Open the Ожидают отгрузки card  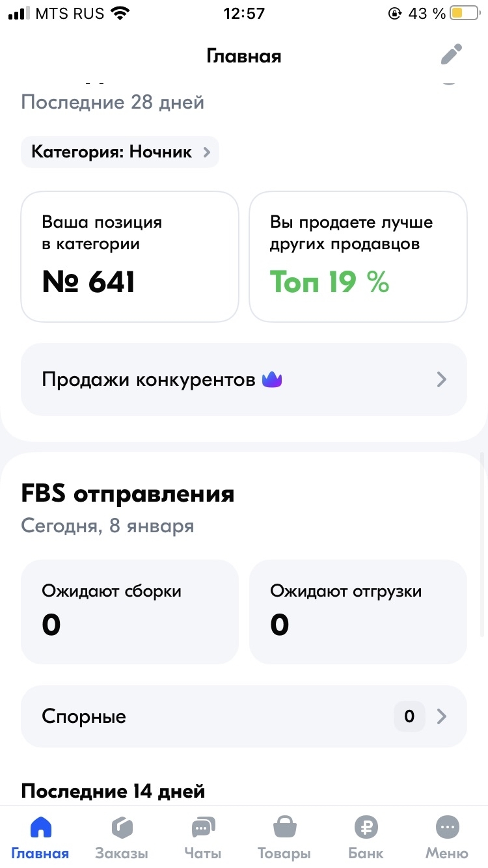click(x=358, y=611)
